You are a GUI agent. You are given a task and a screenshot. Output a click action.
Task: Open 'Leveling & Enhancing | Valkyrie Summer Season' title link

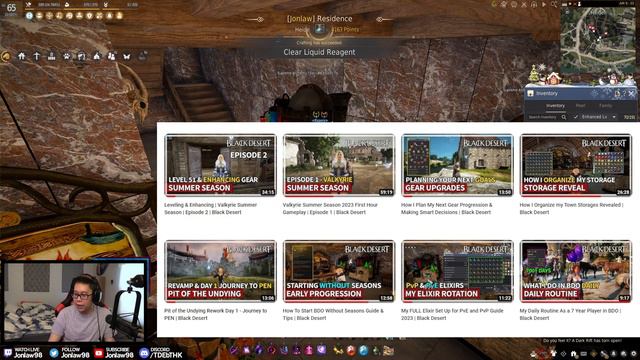point(211,209)
